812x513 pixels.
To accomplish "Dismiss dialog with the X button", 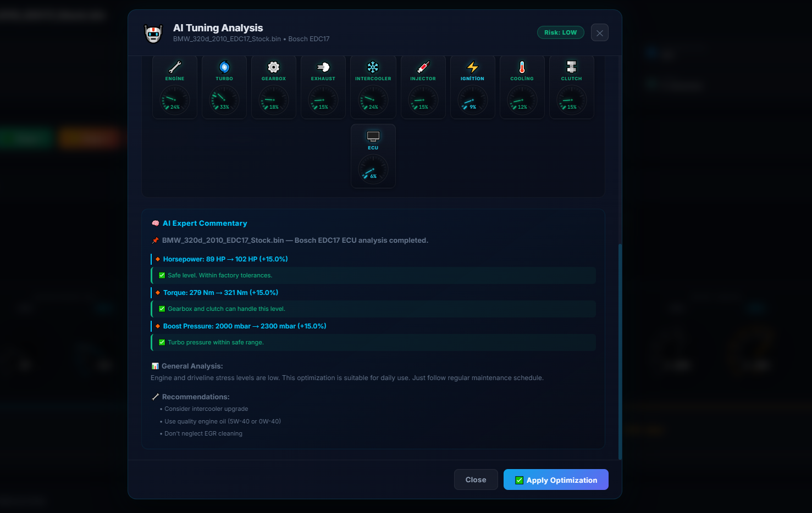I will (x=599, y=33).
